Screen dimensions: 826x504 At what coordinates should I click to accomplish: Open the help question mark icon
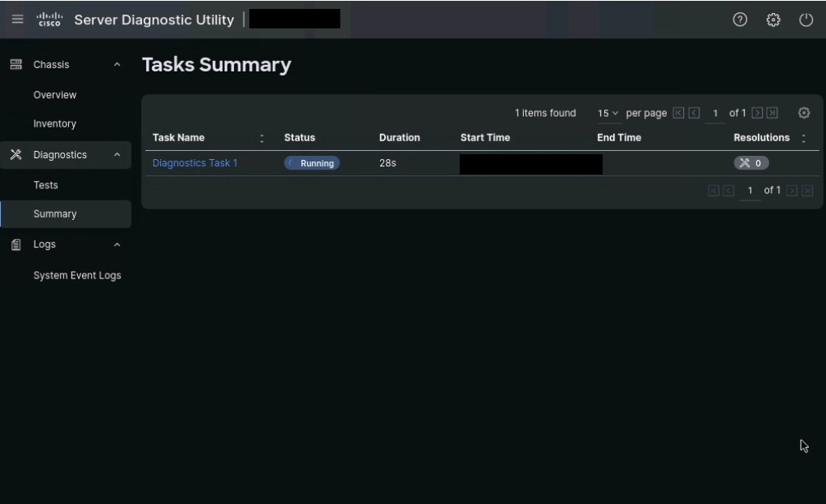[739, 19]
